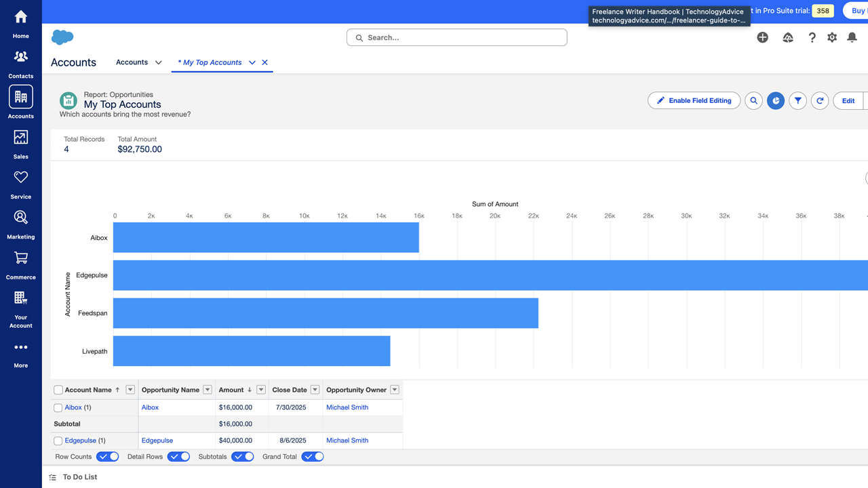
Task: Focus the global Search field
Action: [x=457, y=38]
